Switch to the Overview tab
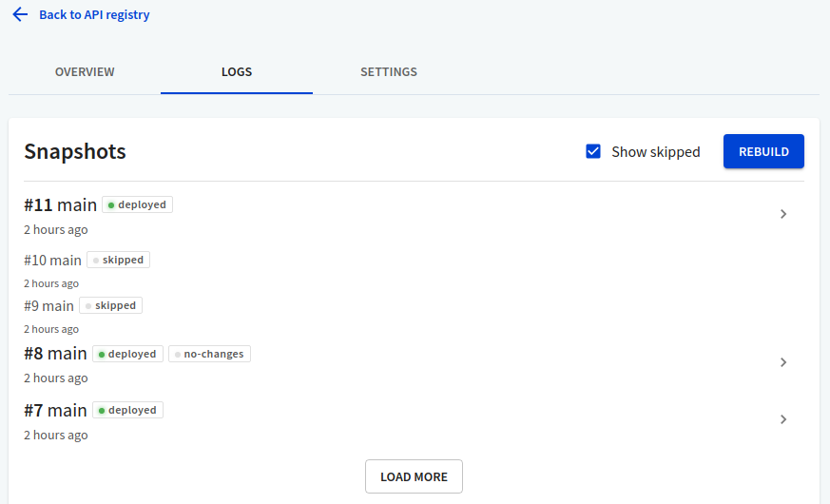830x504 pixels. (x=85, y=72)
